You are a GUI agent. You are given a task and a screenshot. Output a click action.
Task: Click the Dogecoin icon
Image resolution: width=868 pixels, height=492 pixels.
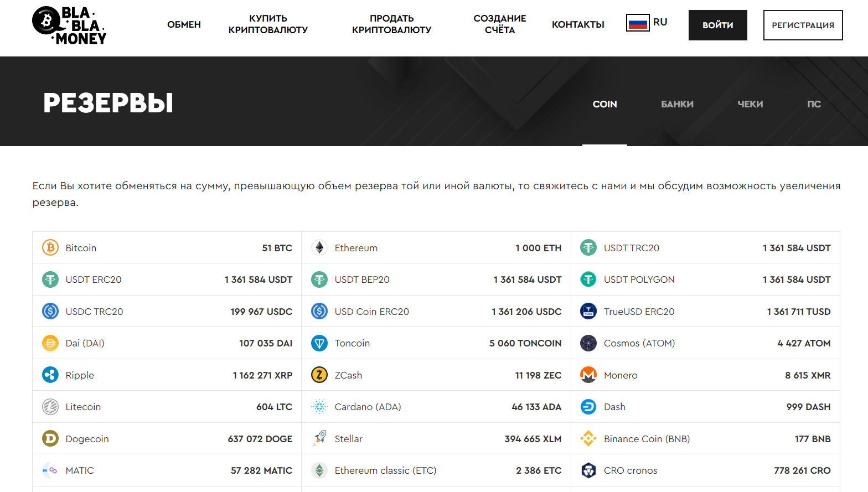click(x=50, y=439)
